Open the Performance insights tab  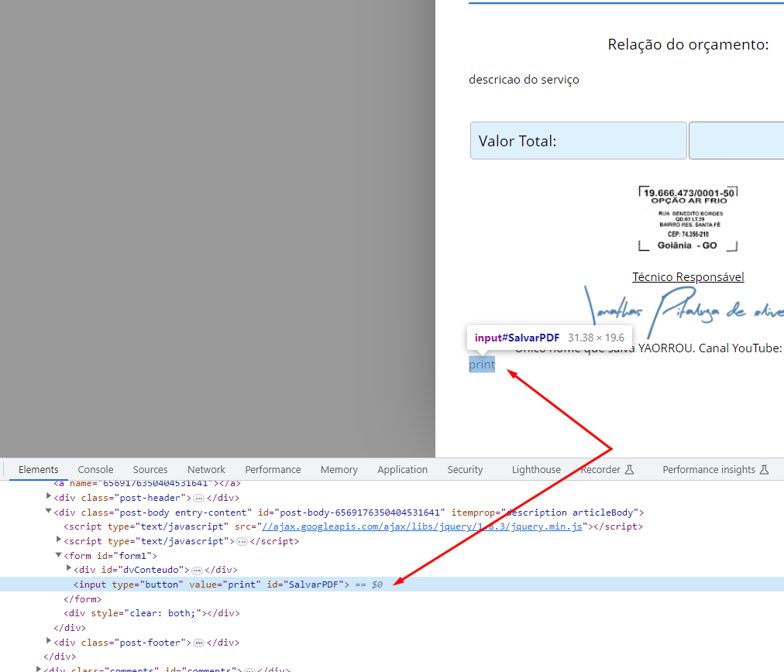point(716,470)
